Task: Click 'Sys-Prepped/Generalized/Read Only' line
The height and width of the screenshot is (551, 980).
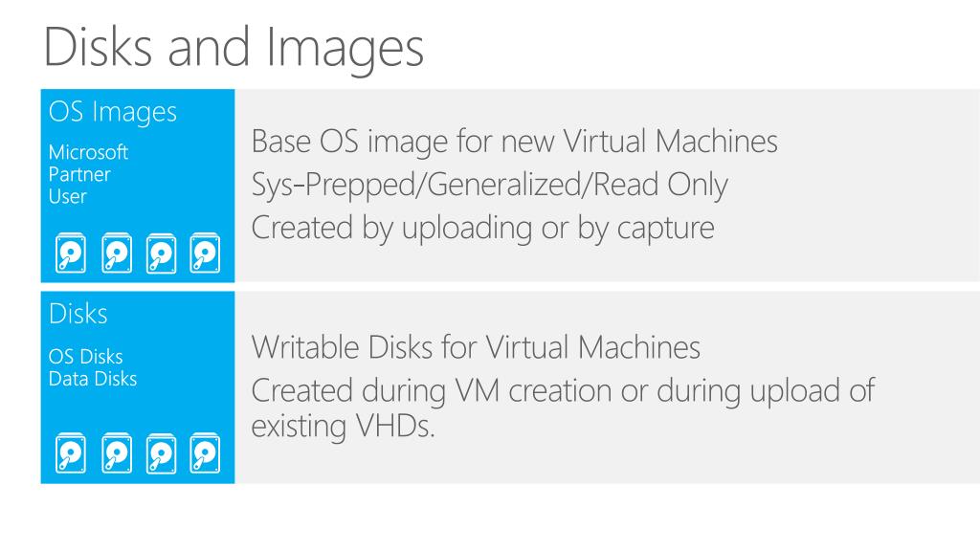Action: click(489, 185)
